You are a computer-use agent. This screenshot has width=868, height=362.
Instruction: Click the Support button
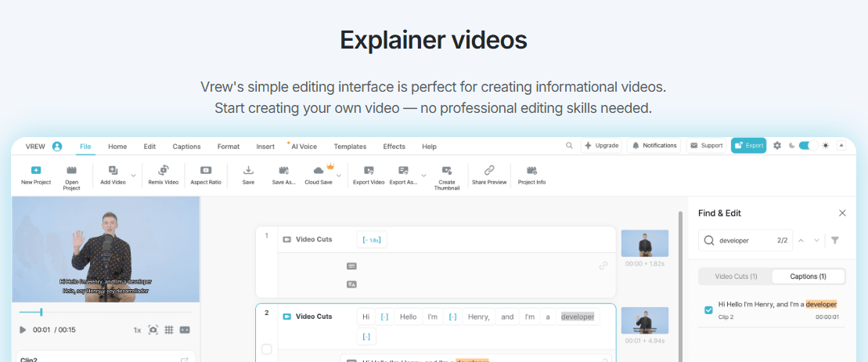point(706,145)
